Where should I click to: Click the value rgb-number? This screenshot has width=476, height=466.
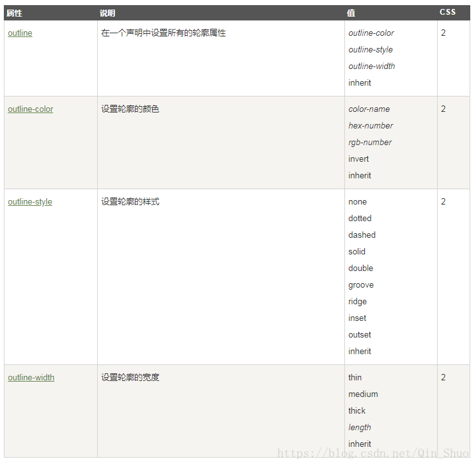tap(370, 142)
